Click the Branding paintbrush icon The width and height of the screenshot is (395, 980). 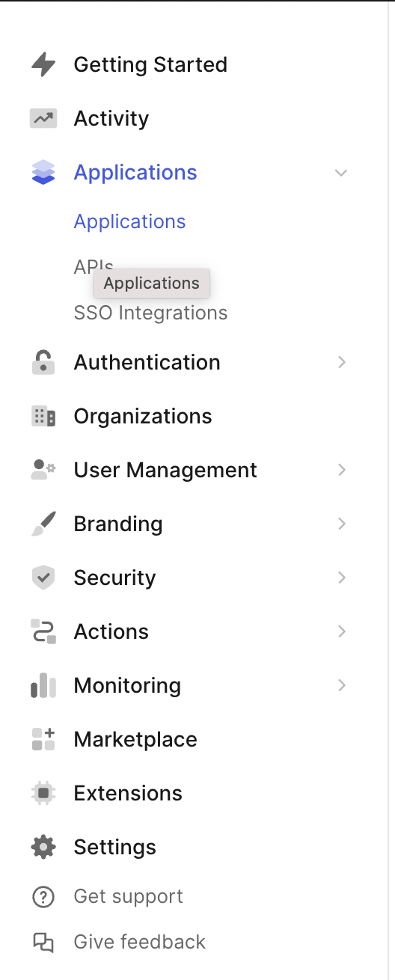tap(43, 524)
